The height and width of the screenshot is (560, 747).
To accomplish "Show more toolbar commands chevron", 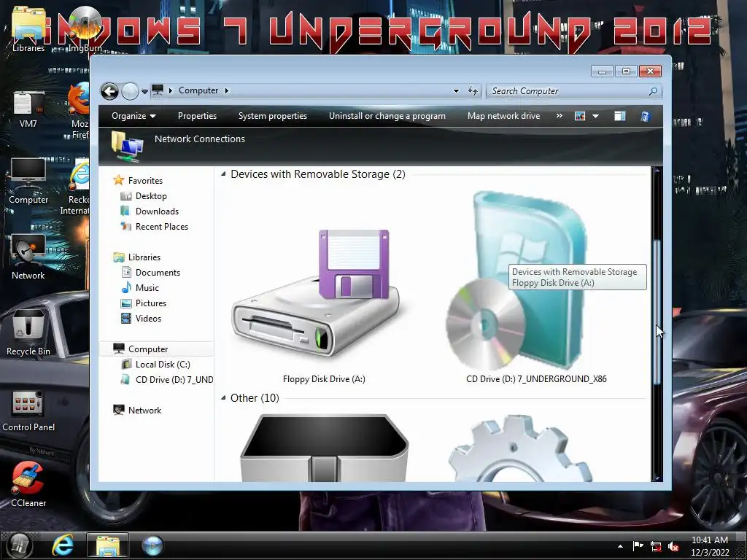I will 560,116.
